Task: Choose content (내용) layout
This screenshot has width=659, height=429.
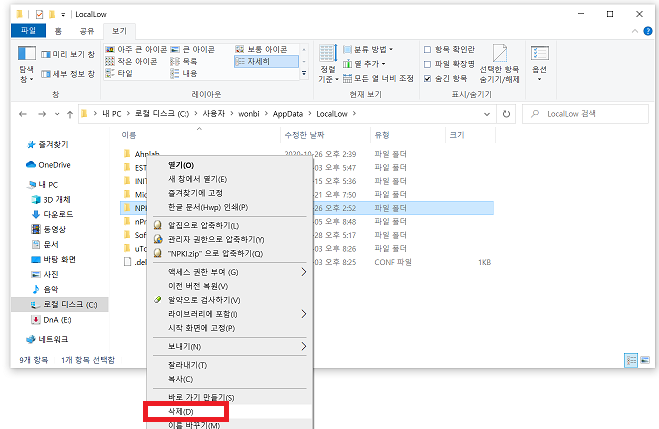Action: coord(184,73)
